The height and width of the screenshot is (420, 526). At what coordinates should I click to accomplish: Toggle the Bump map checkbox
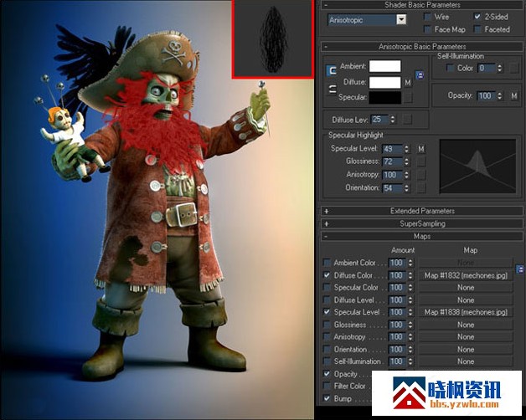coord(327,398)
